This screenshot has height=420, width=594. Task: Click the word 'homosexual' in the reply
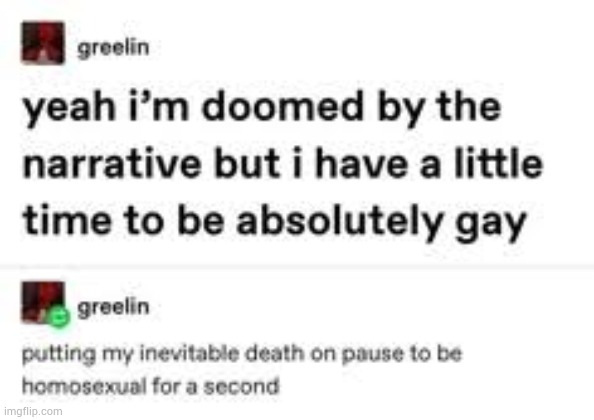pos(84,387)
